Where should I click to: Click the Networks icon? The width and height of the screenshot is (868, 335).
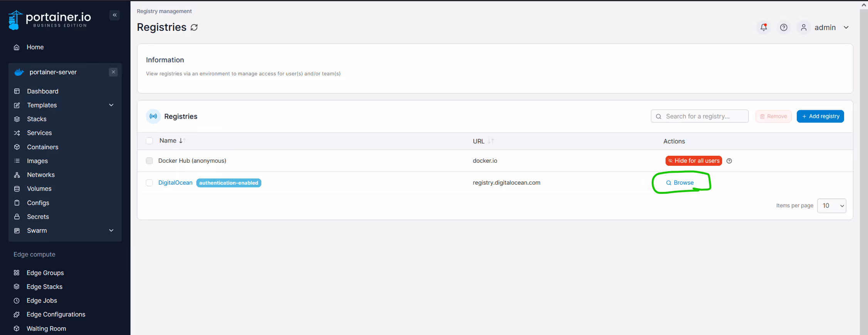coord(17,175)
